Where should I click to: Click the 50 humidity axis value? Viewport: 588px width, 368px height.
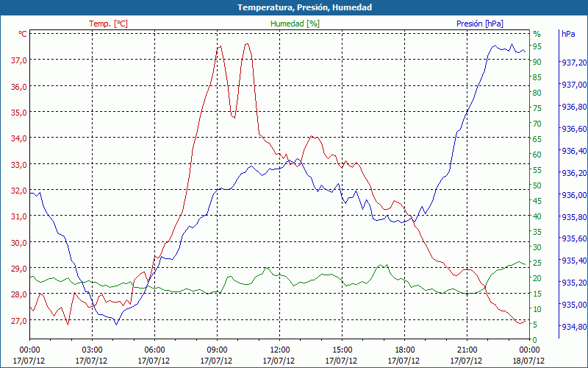[537, 185]
